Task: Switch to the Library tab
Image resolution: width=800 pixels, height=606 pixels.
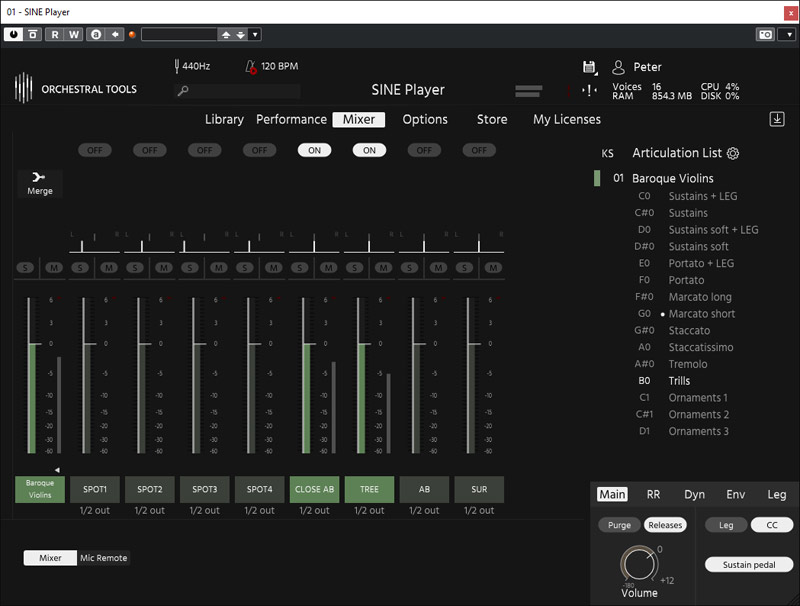Action: click(224, 119)
